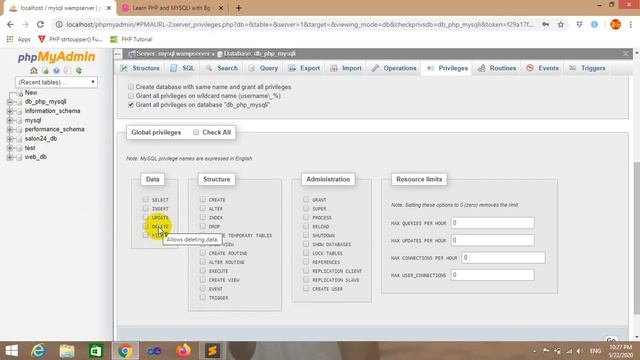Click MAX QUERIES PER HOUR field
Image resolution: width=640 pixels, height=360 pixels.
click(492, 223)
